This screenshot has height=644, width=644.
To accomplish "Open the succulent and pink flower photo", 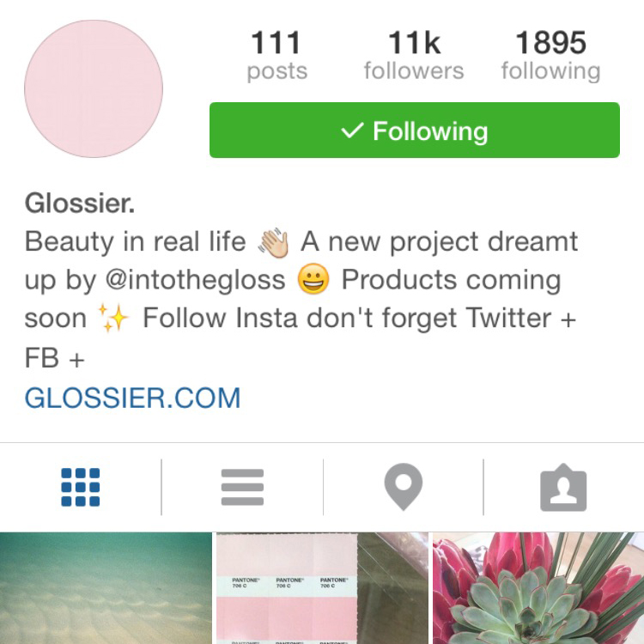I will click(538, 588).
